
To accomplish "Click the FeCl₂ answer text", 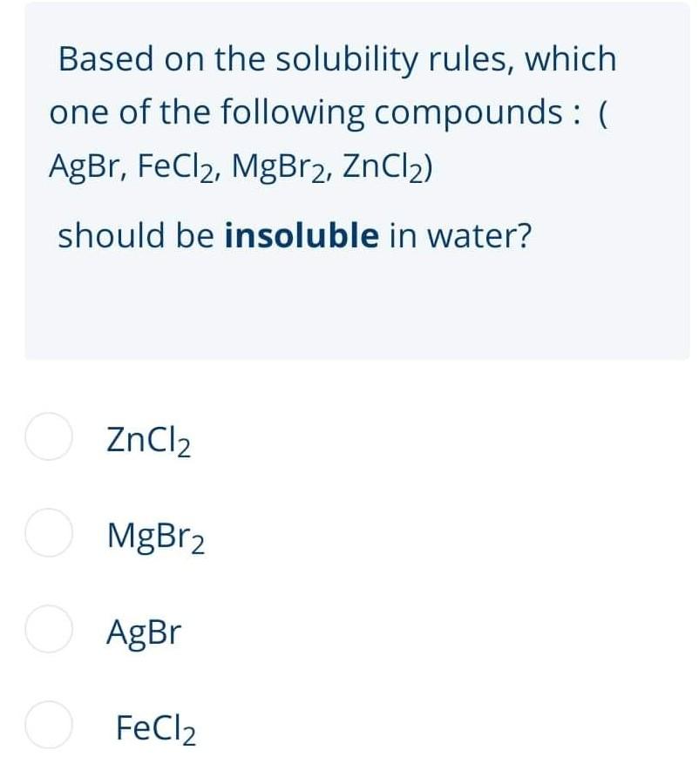I will [x=155, y=730].
